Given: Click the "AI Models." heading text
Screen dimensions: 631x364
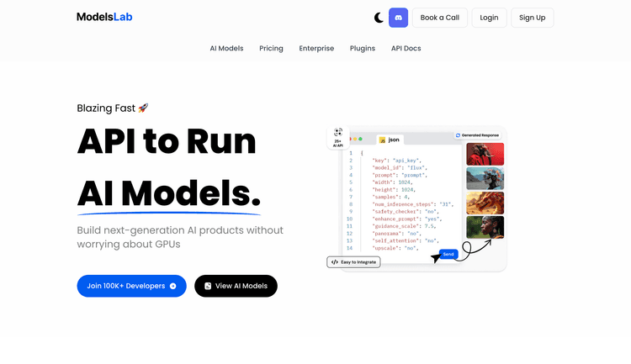Looking at the screenshot, I should tap(168, 193).
